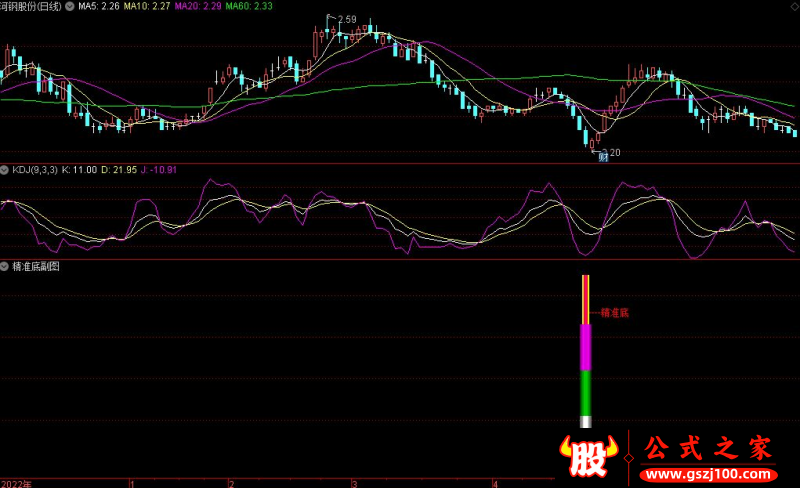The height and width of the screenshot is (488, 800).
Task: Click the red 精准底 signal label
Action: click(x=614, y=312)
